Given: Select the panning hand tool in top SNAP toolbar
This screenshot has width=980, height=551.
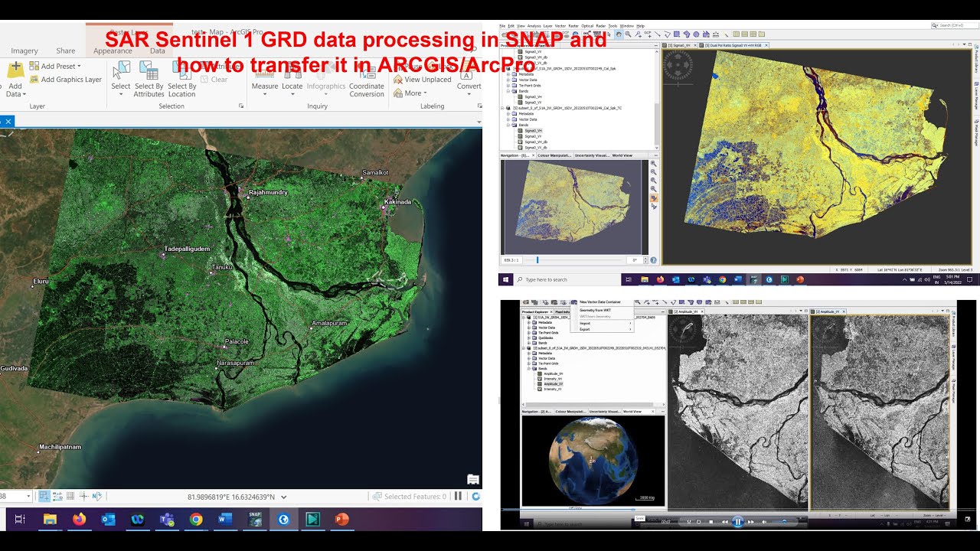Looking at the screenshot, I should point(619,34).
